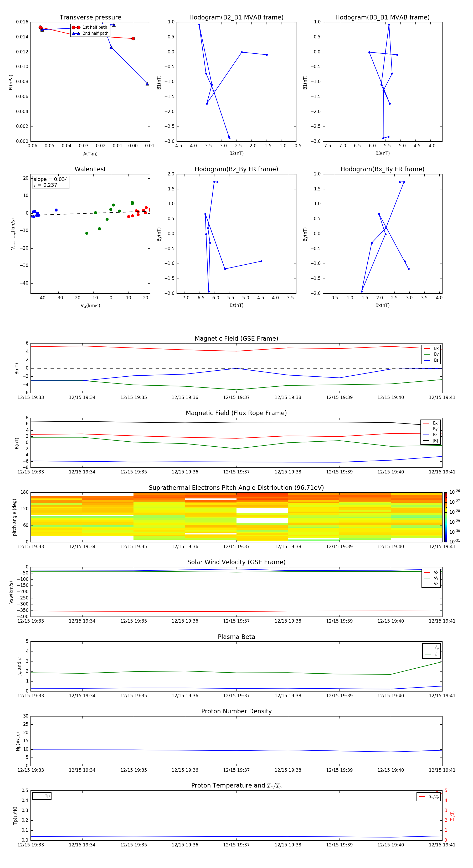Viewport: 473px width, 868px height.
Task: Click the 'Proton Temperature and Te/Tp' title
Action: [236, 786]
